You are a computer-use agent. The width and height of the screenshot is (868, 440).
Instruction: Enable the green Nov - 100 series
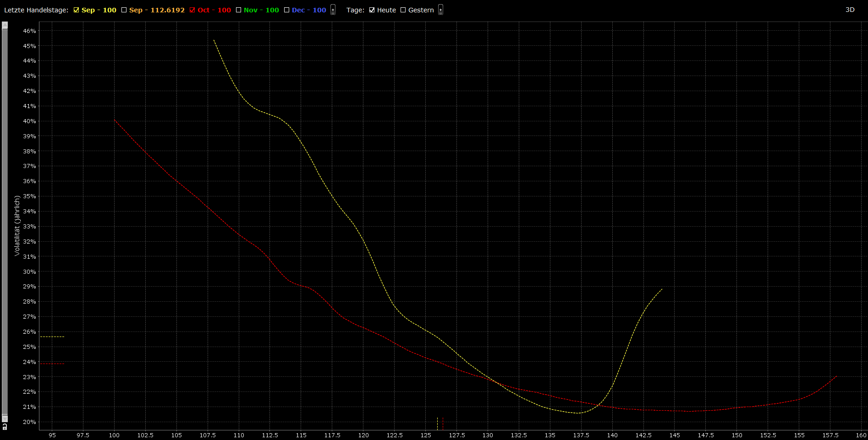coord(238,10)
